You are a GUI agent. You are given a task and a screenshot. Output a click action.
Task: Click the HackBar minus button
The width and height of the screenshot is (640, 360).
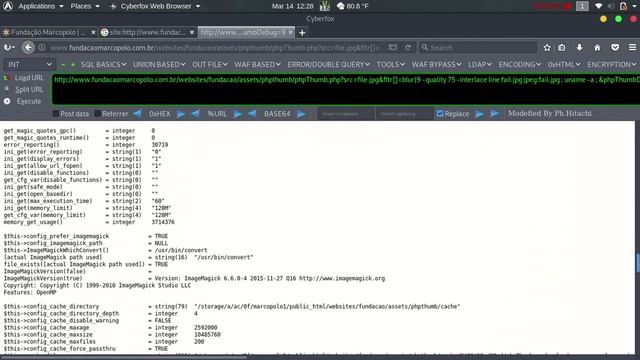click(63, 64)
